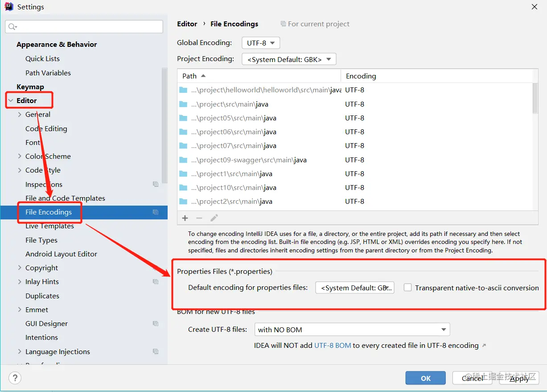The height and width of the screenshot is (392, 547).
Task: Click the settings tree vertical scrollbar
Action: [x=165, y=126]
